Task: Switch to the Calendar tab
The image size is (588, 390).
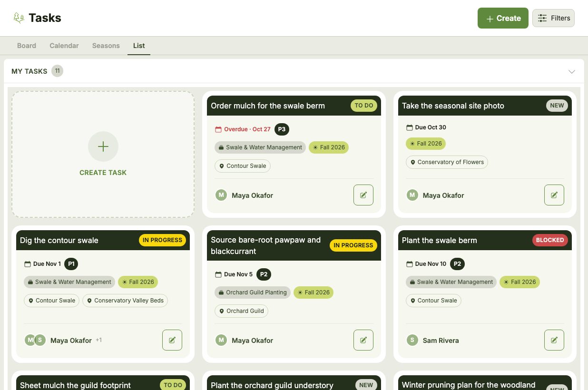Action: tap(64, 46)
